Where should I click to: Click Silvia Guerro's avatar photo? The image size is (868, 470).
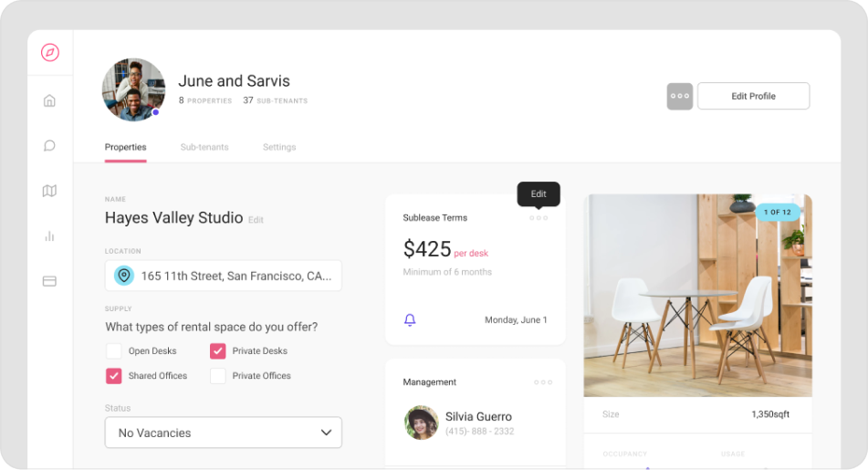pyautogui.click(x=422, y=423)
